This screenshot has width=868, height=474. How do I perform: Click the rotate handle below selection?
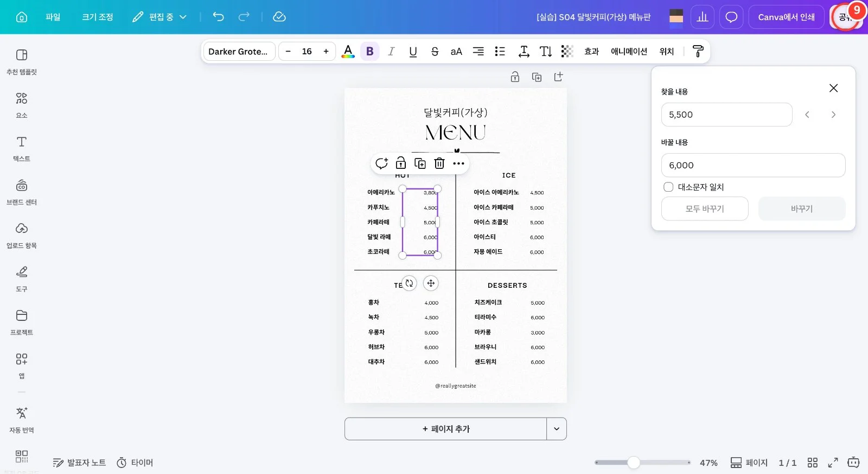click(409, 283)
